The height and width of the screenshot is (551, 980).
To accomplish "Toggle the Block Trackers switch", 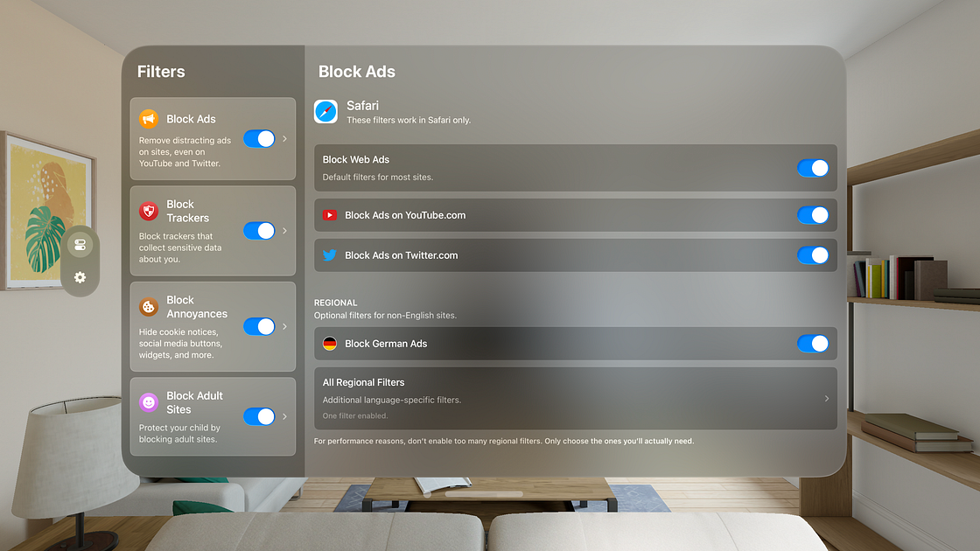I will pyautogui.click(x=259, y=231).
